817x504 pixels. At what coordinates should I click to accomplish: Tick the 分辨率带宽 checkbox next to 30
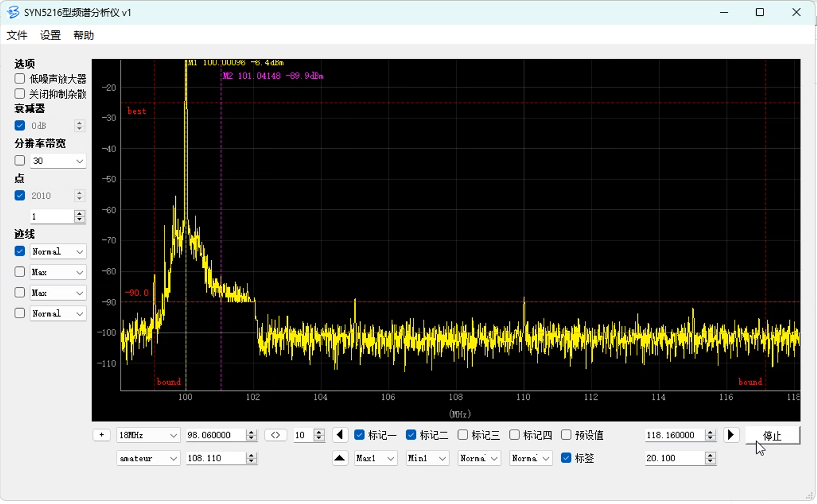(x=20, y=160)
